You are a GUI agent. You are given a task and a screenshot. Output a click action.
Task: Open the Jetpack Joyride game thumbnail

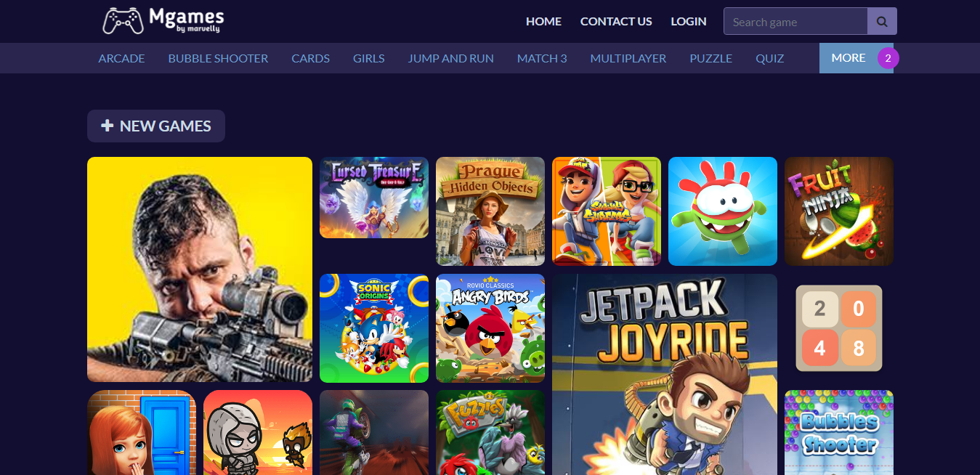[664, 374]
